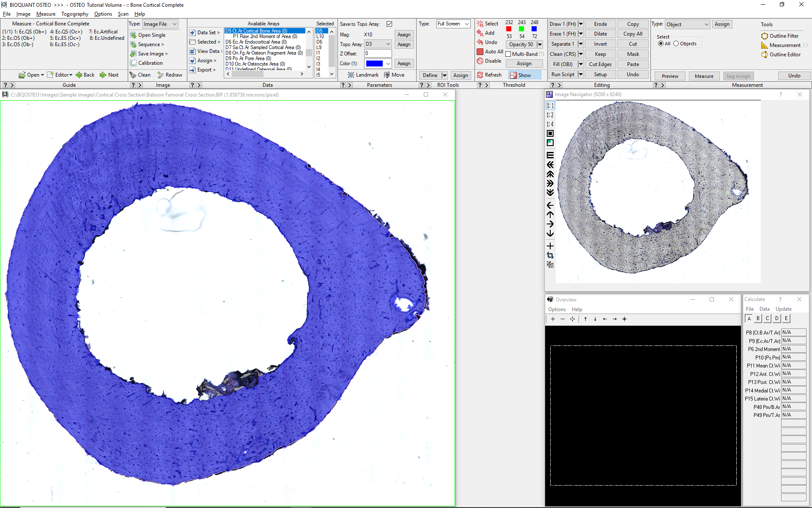Open the Topography menu

(x=75, y=14)
